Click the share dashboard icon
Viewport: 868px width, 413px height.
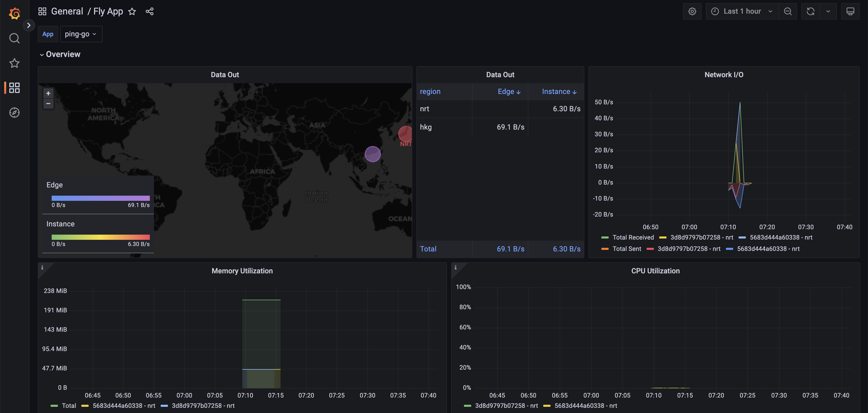[150, 12]
